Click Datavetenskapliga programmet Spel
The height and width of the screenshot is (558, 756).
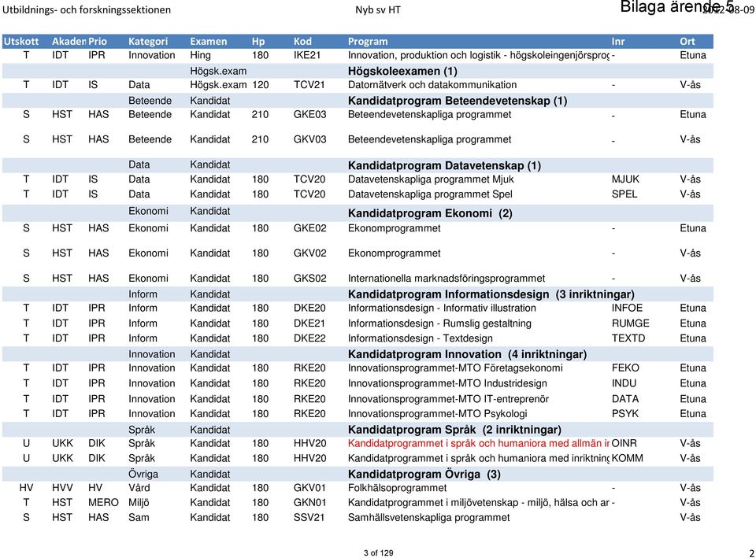pos(430,194)
